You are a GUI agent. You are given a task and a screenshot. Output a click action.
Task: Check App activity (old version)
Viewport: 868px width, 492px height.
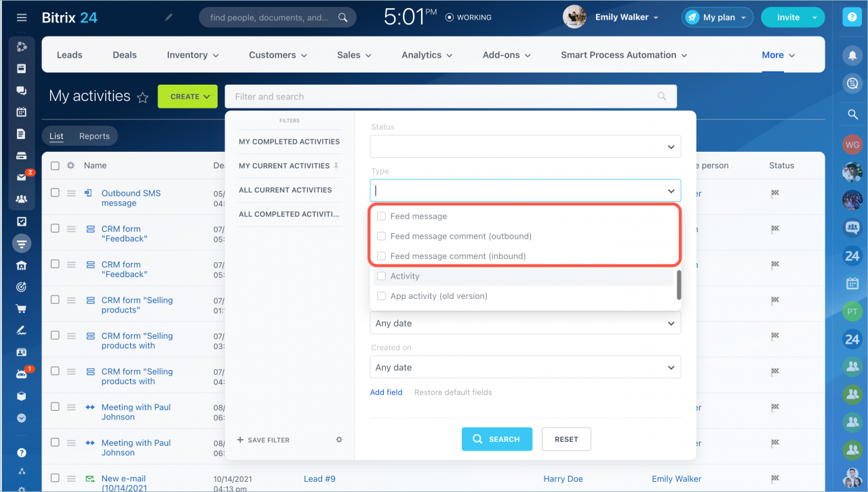coord(382,296)
